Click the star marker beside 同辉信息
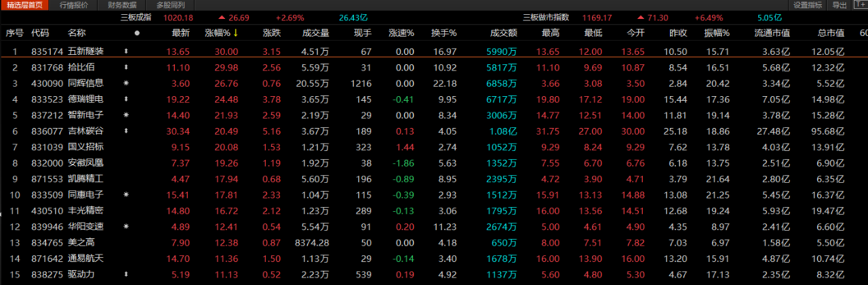Viewport: 868px width, 285px height. coord(125,83)
